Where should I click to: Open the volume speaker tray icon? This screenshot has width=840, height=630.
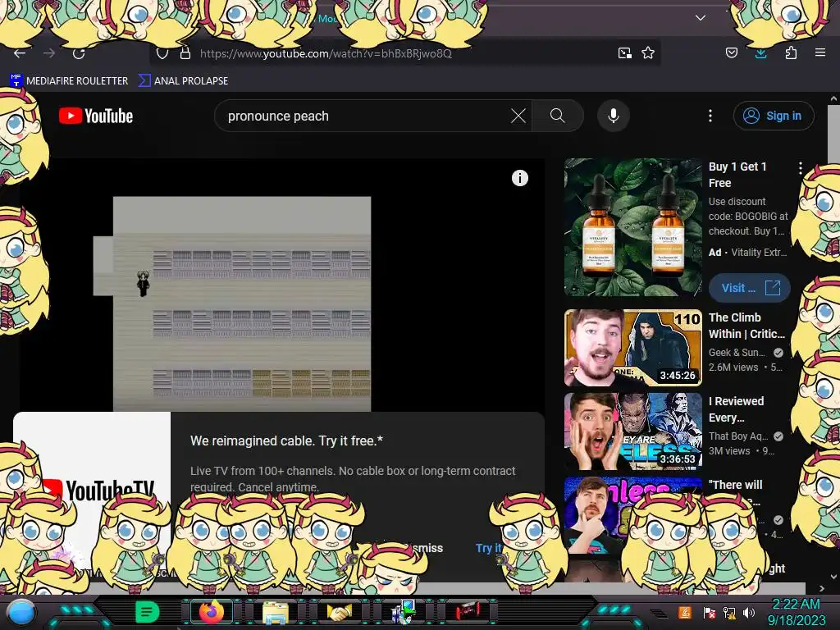pyautogui.click(x=749, y=613)
